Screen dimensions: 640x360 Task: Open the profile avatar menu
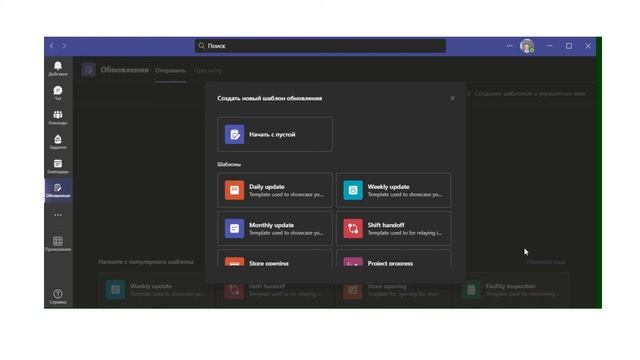(x=527, y=46)
